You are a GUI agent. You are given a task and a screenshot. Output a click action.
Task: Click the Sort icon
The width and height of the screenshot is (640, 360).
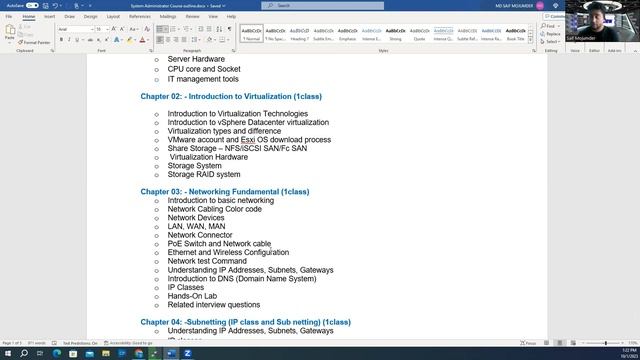[219, 29]
